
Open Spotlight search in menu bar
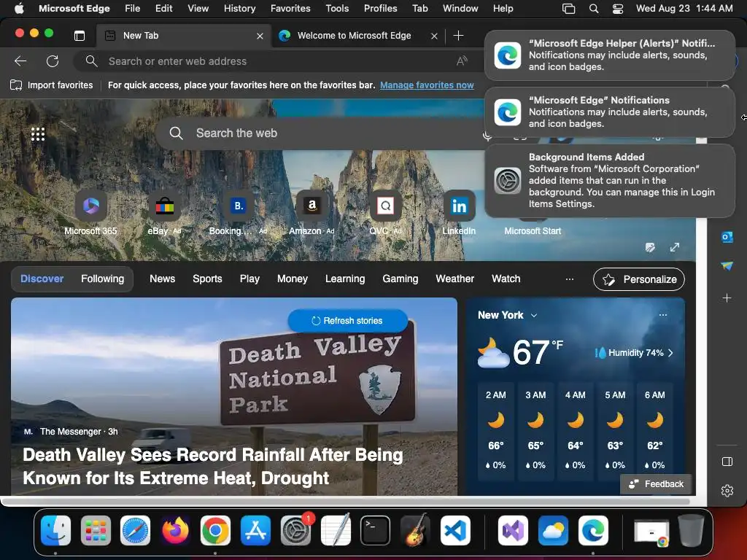click(594, 9)
